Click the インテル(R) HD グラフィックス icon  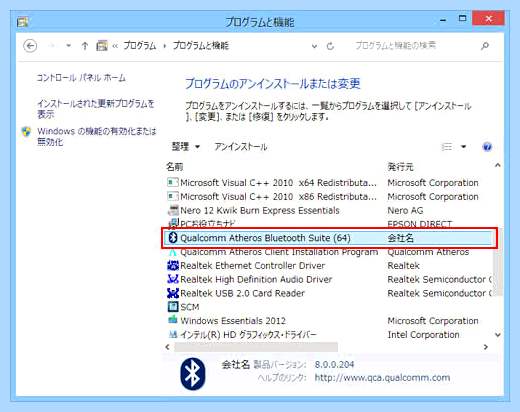point(173,334)
